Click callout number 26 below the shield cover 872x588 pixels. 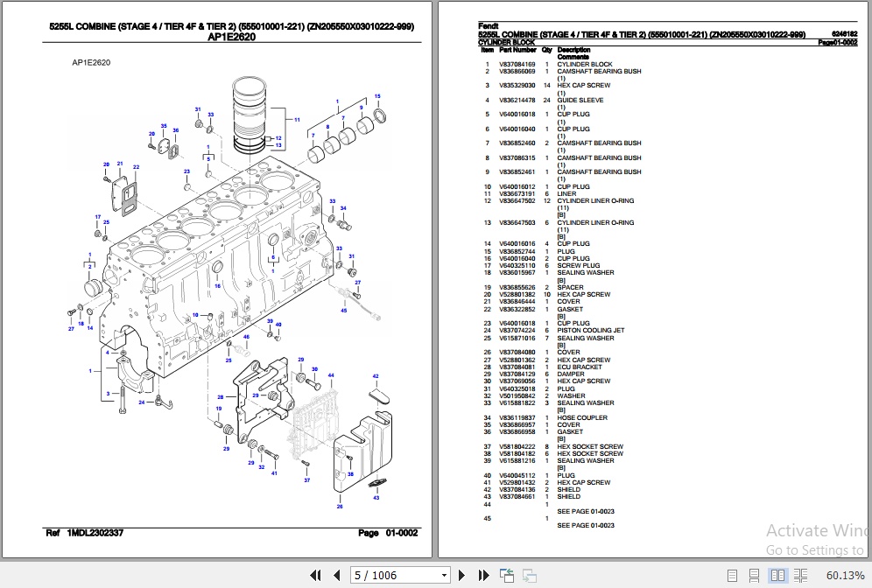coord(339,507)
